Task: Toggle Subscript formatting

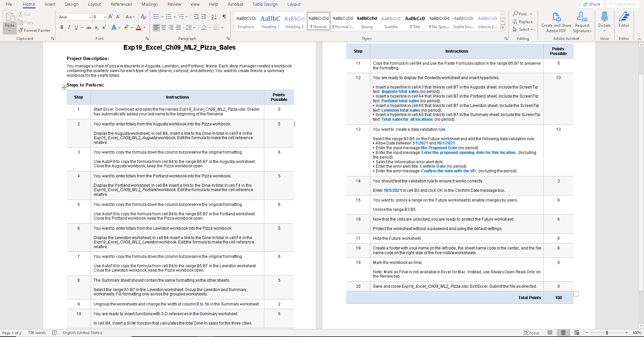Action: 97,27
